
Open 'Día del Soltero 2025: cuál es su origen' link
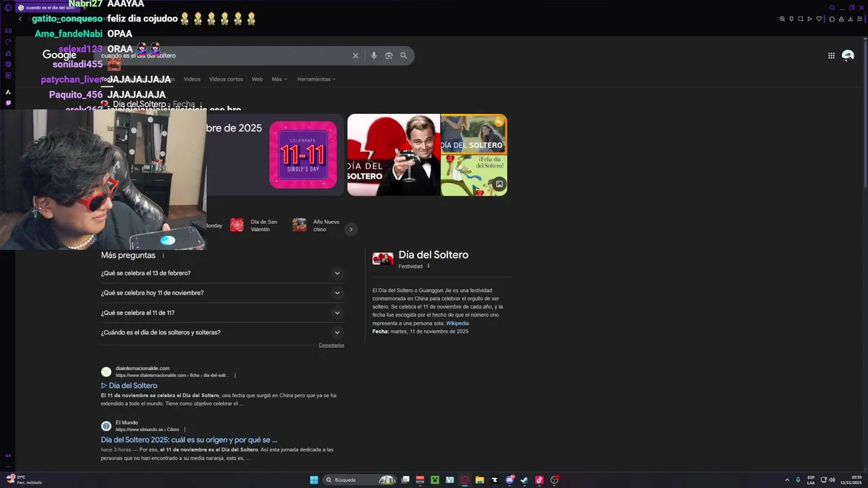point(189,440)
